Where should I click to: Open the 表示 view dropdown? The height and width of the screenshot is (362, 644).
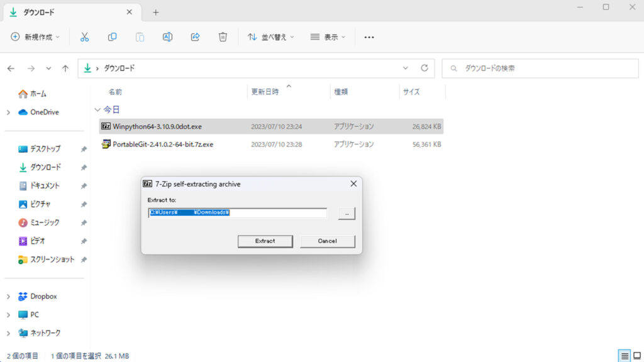(328, 37)
